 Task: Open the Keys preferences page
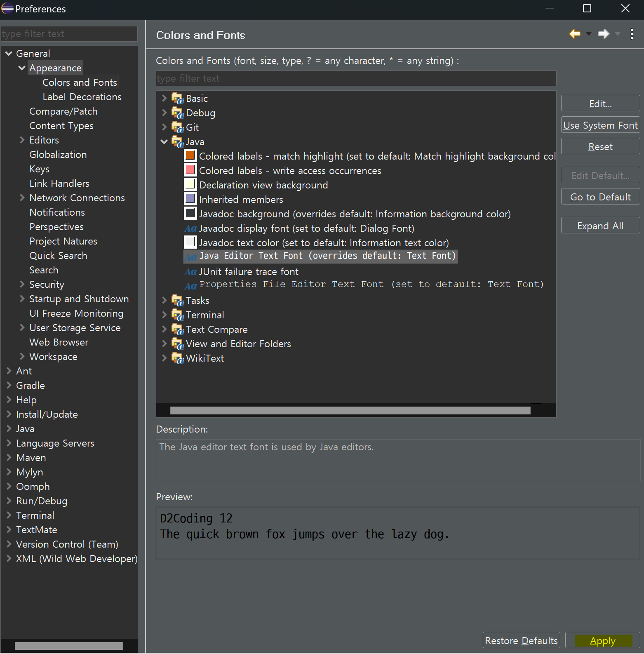[39, 169]
